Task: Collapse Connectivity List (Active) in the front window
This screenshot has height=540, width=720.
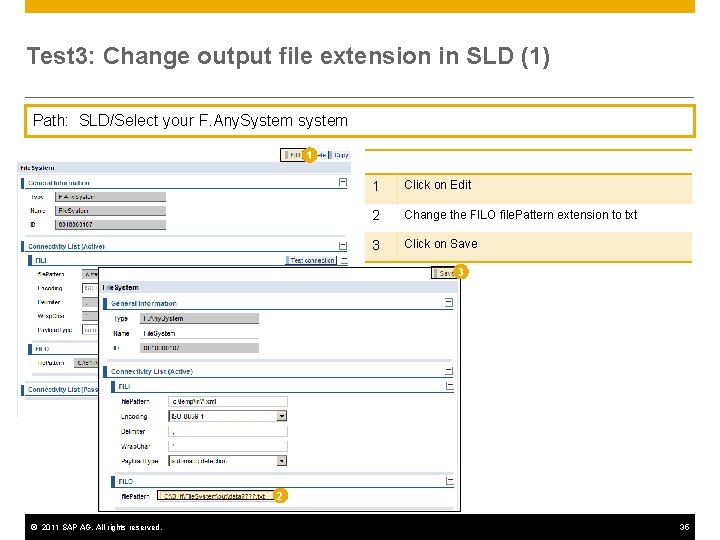Action: [x=449, y=371]
